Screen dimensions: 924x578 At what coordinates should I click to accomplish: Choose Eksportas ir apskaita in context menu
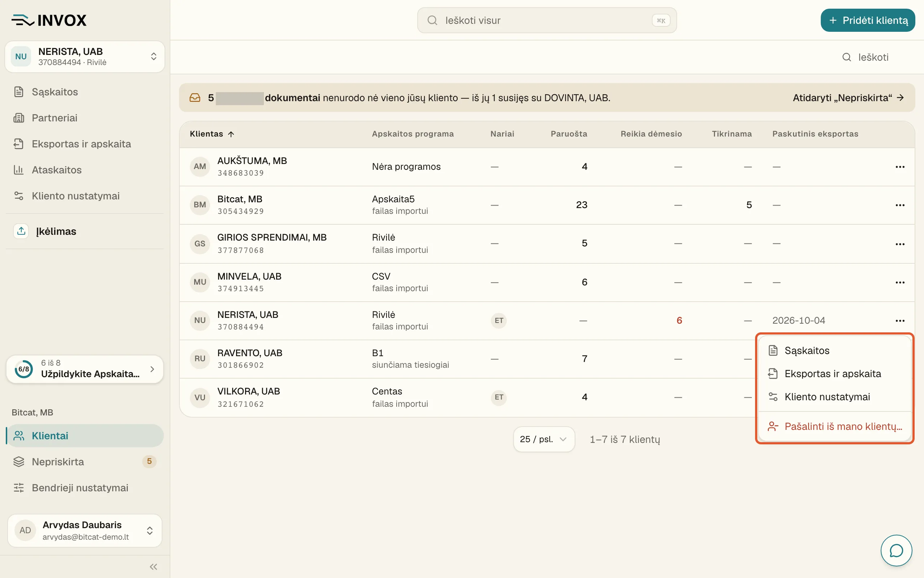pos(834,374)
